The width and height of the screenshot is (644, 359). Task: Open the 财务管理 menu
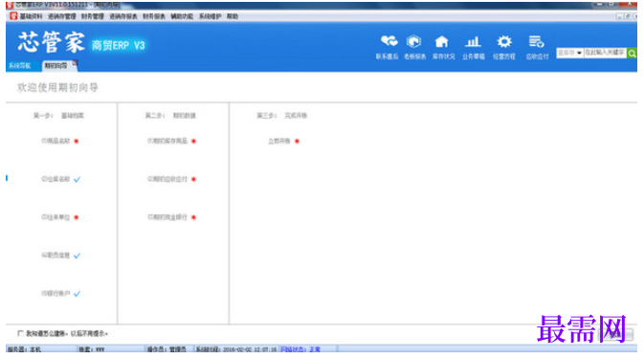[93, 16]
